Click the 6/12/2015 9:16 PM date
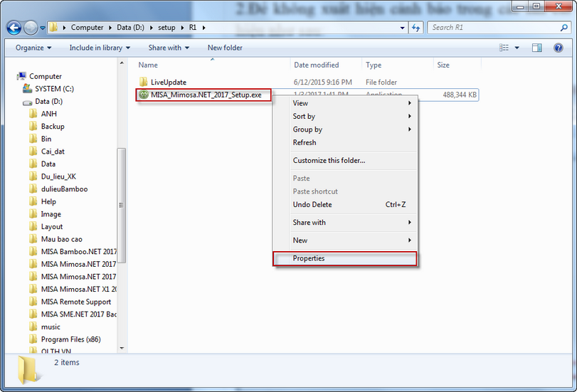 (323, 82)
